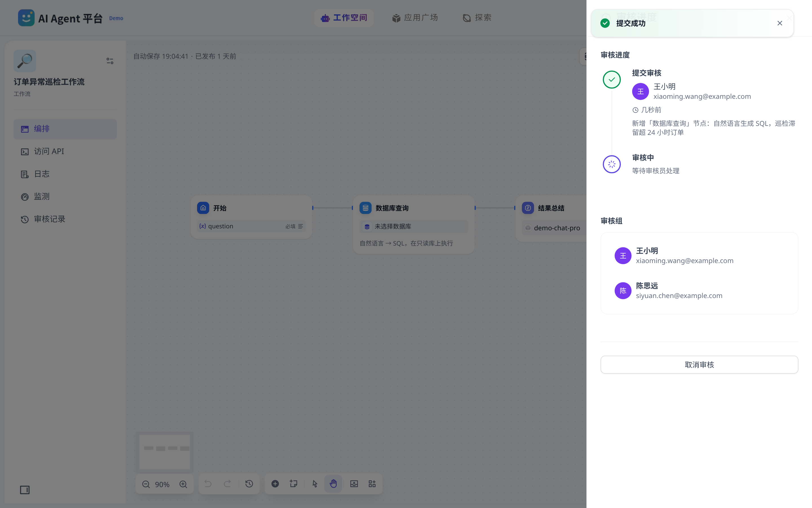
Task: Click demo-chat-pro model entry
Action: (x=554, y=228)
